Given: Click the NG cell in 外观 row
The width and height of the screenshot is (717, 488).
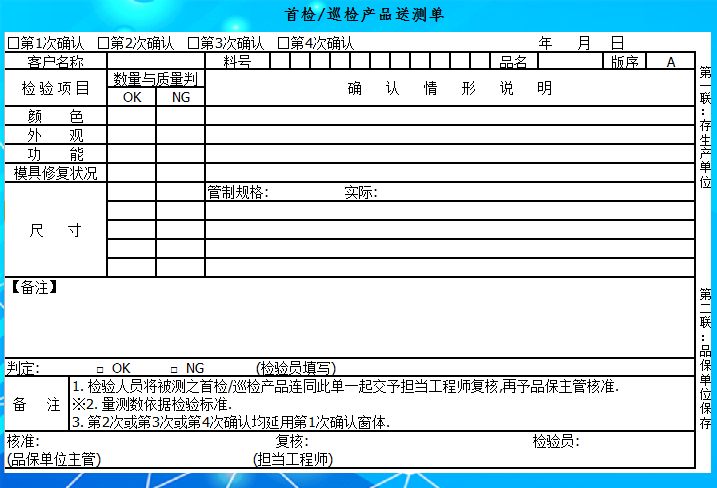Looking at the screenshot, I should click(180, 135).
